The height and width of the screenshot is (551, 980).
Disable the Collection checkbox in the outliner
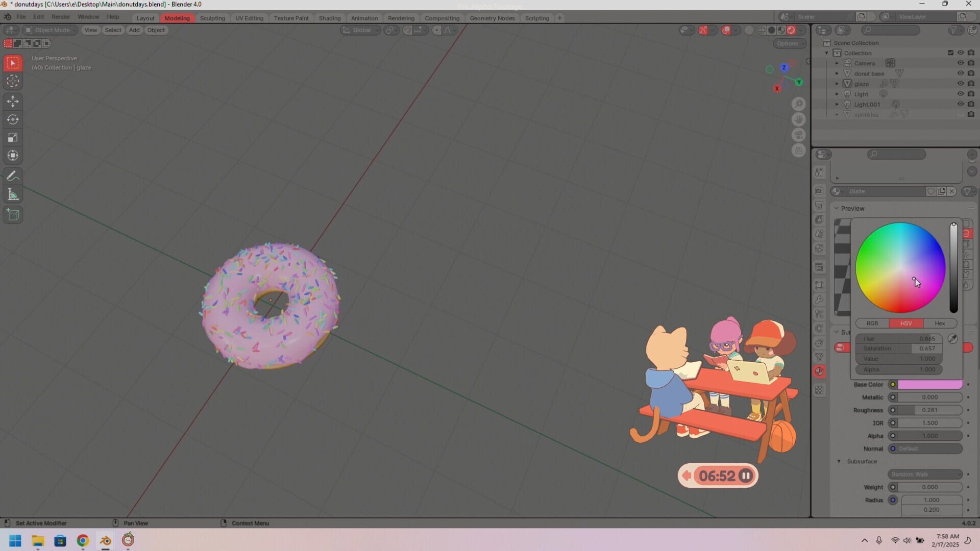[x=950, y=53]
